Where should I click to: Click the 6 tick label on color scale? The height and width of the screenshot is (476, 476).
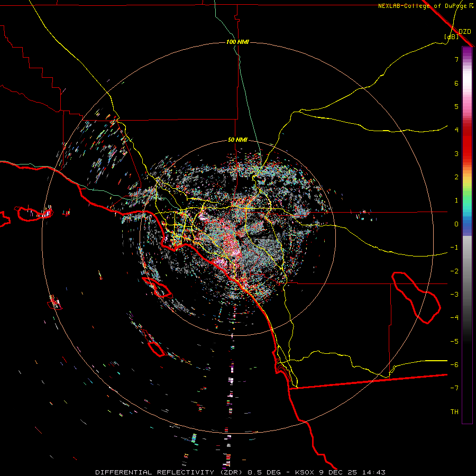coord(456,83)
